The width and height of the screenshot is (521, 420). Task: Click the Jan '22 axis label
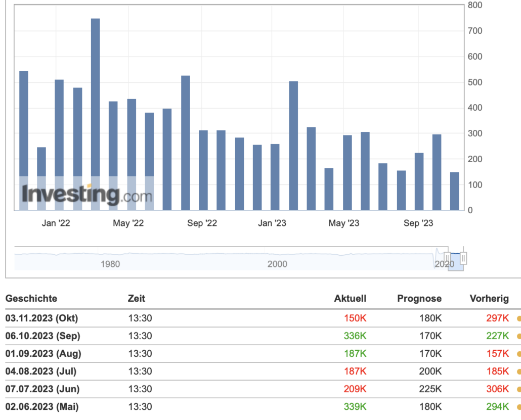click(x=56, y=223)
